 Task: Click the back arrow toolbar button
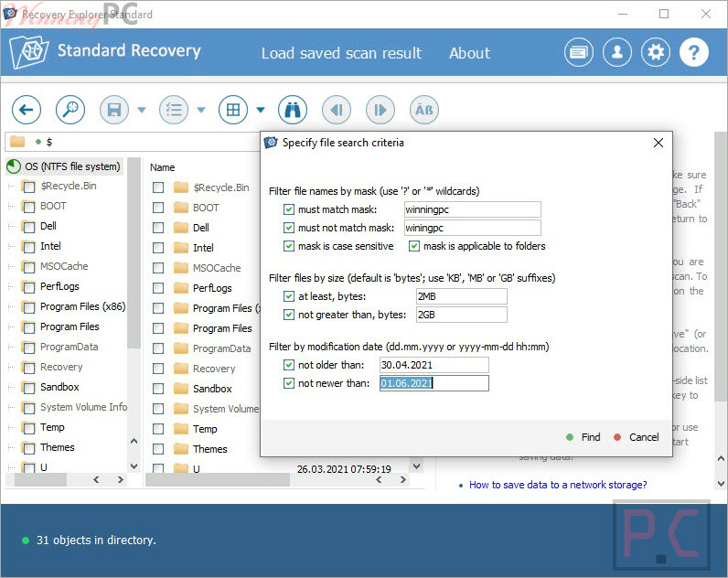(x=27, y=110)
